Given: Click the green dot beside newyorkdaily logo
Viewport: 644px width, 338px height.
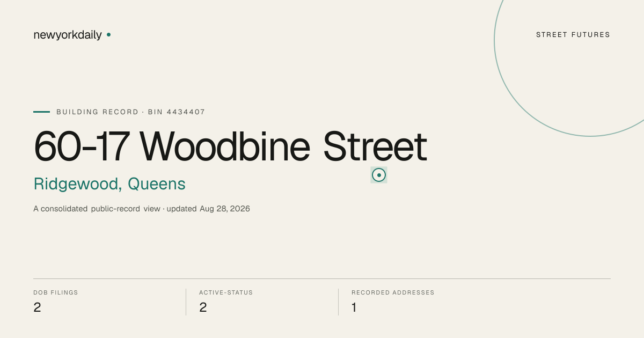Looking at the screenshot, I should point(108,34).
